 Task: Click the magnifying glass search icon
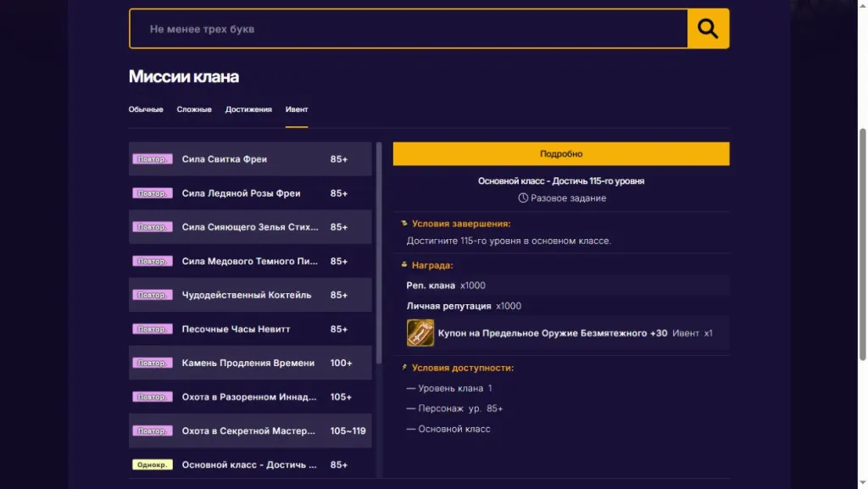pyautogui.click(x=708, y=29)
